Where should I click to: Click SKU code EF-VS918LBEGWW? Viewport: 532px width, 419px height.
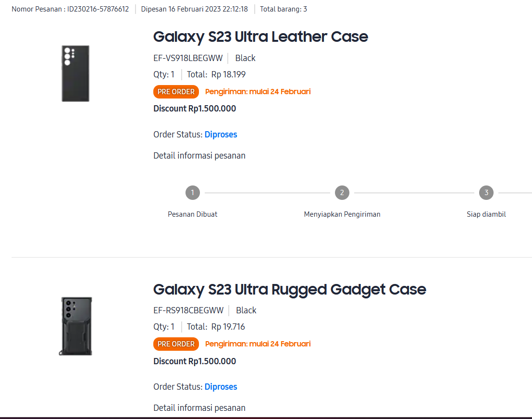pos(188,58)
